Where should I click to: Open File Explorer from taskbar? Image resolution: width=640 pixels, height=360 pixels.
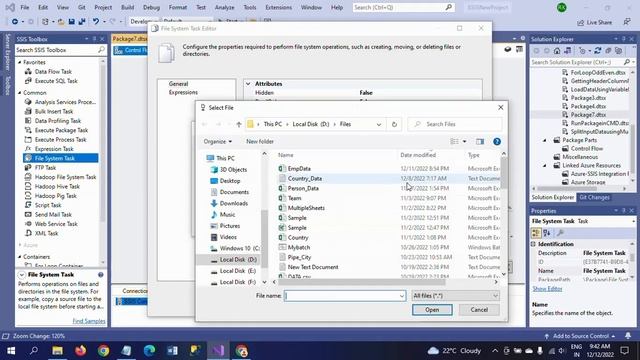[x=57, y=351]
